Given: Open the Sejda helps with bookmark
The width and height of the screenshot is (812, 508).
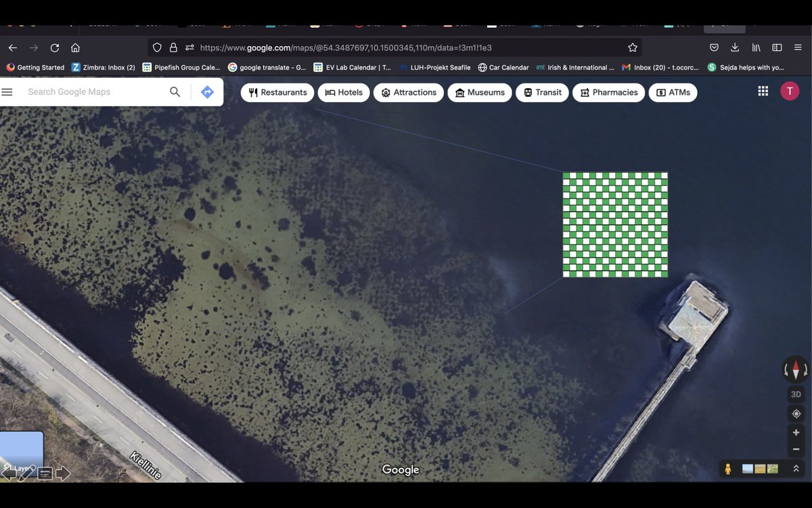Looking at the screenshot, I should pyautogui.click(x=746, y=67).
